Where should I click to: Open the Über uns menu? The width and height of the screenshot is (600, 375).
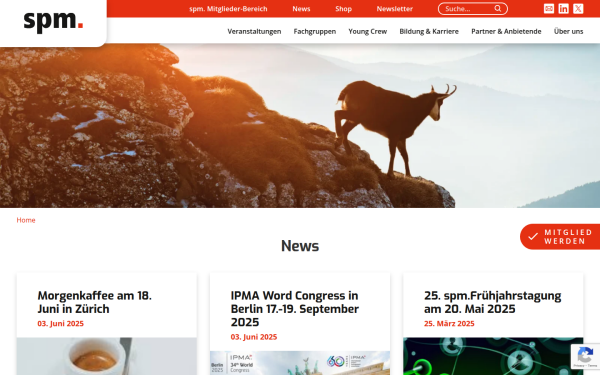coord(568,31)
